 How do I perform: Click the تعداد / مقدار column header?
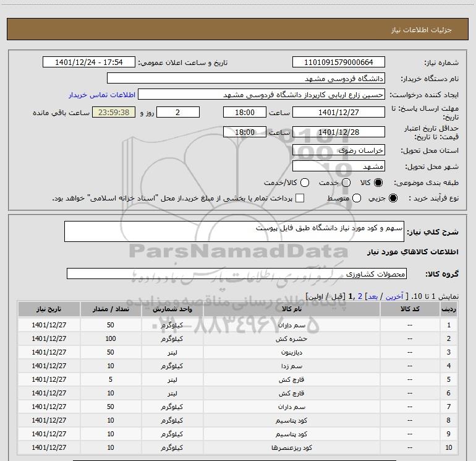[111, 309]
